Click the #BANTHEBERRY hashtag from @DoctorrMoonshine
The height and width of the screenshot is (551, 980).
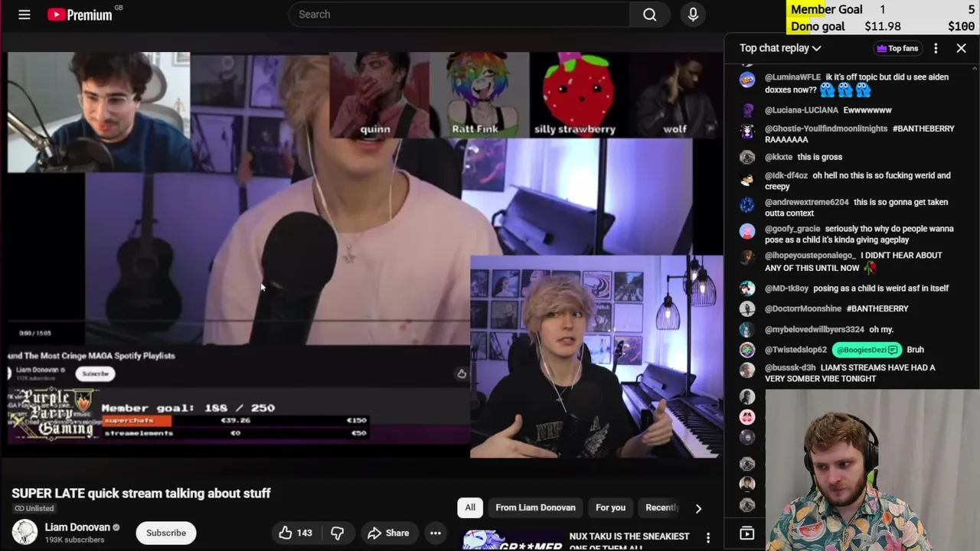877,308
